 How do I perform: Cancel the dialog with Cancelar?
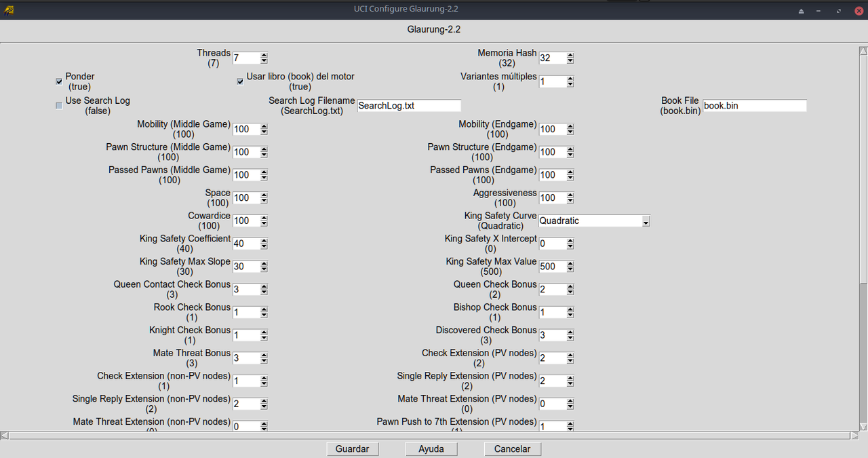coord(513,449)
